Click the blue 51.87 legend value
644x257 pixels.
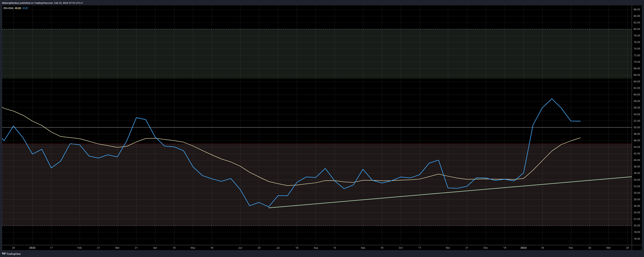(25, 8)
